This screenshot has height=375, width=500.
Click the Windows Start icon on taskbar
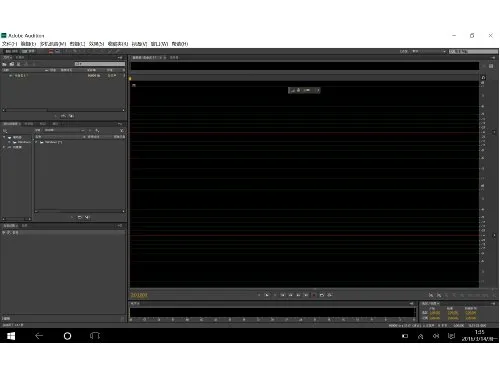[11, 336]
